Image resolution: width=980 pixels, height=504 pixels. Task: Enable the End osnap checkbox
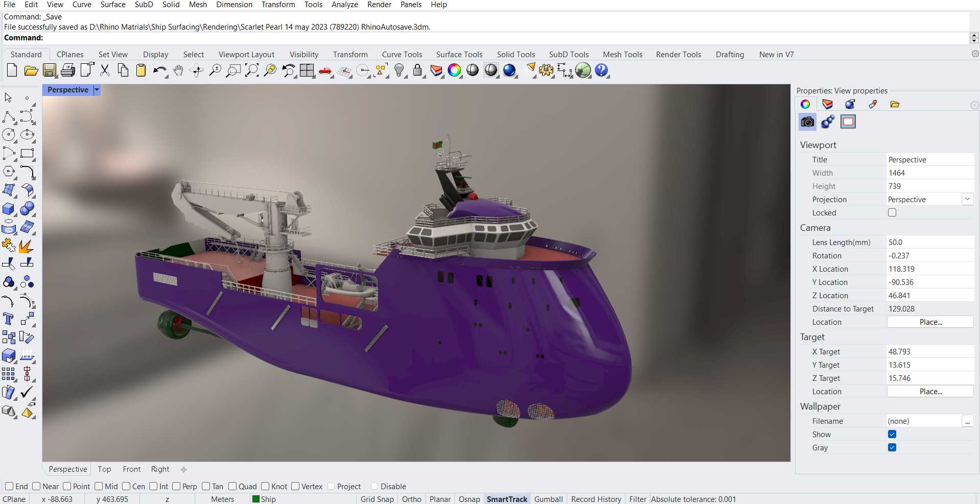click(9, 486)
